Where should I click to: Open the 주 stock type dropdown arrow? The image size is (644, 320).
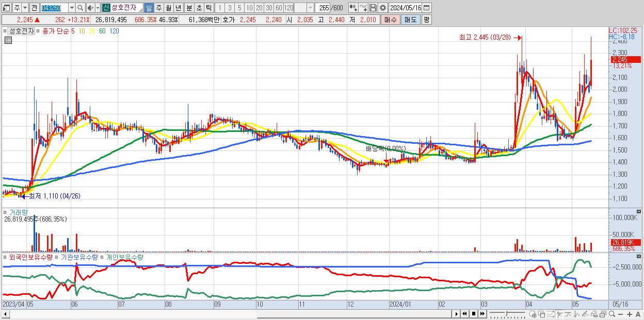[25, 8]
